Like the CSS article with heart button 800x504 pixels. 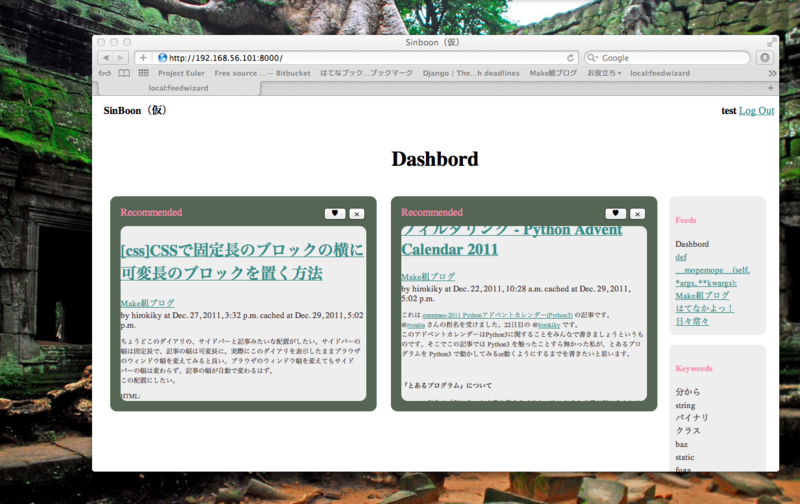pos(335,213)
